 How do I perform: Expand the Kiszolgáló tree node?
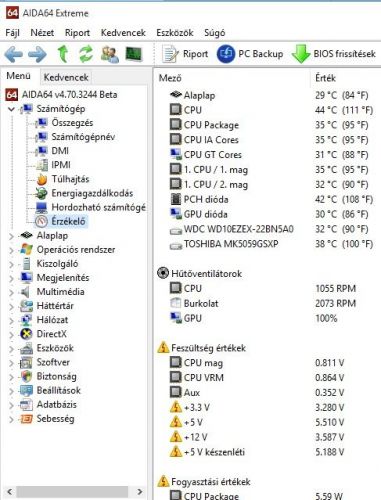click(11, 264)
